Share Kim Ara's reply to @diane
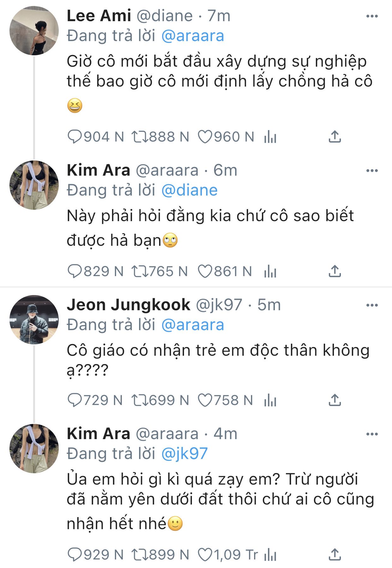392x568 pixels. [335, 272]
